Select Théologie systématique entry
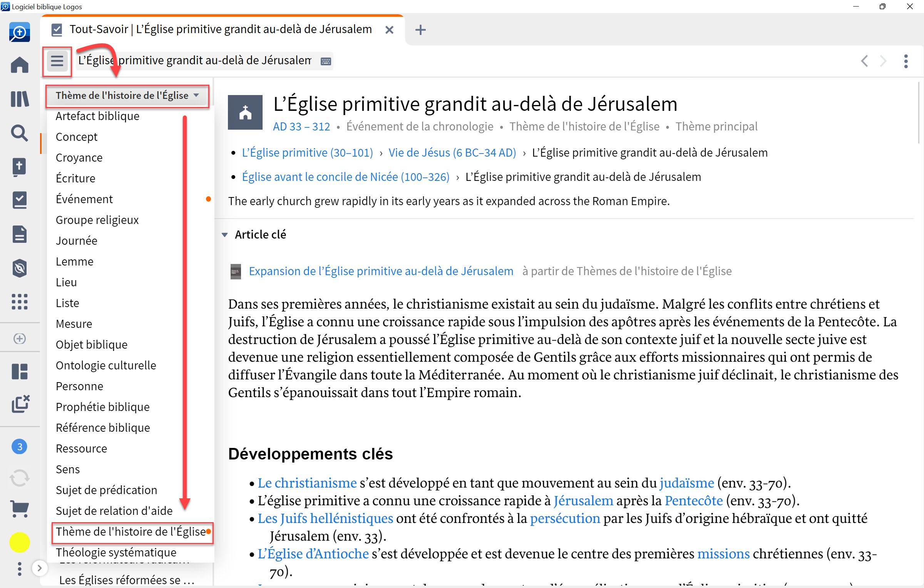This screenshot has height=588, width=924. point(116,552)
